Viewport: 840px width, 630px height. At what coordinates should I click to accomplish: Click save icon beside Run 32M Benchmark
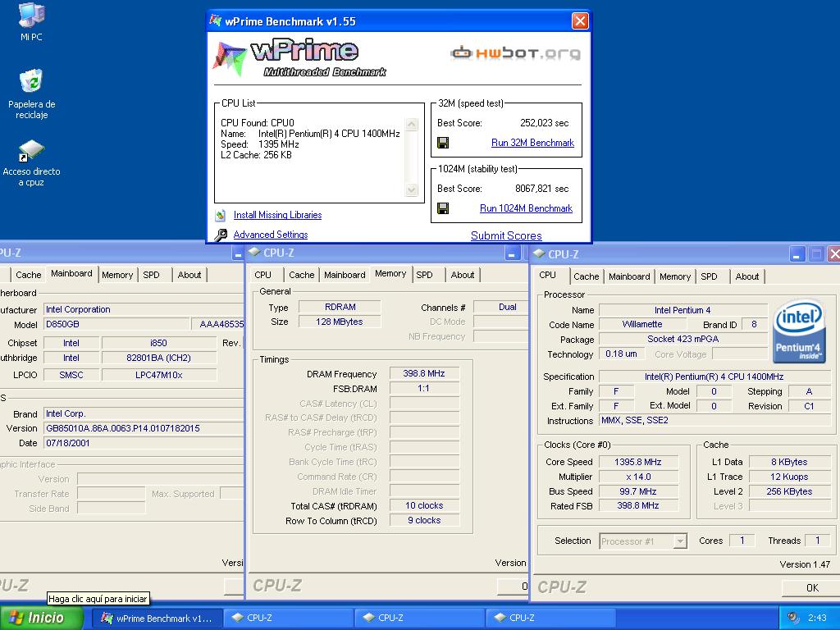pyautogui.click(x=443, y=143)
